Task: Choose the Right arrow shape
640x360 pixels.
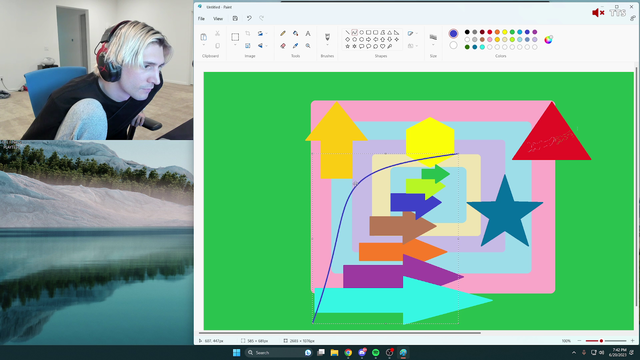Action: (369, 39)
